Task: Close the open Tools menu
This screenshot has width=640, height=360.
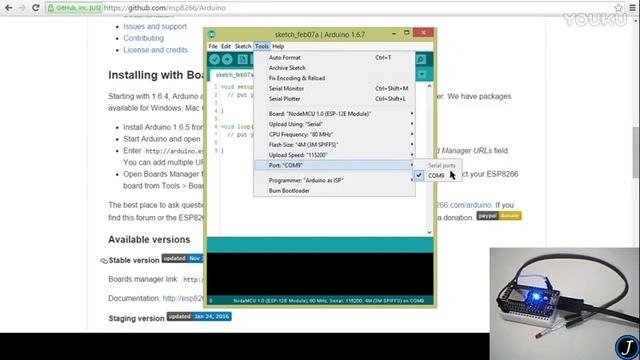Action: point(262,46)
